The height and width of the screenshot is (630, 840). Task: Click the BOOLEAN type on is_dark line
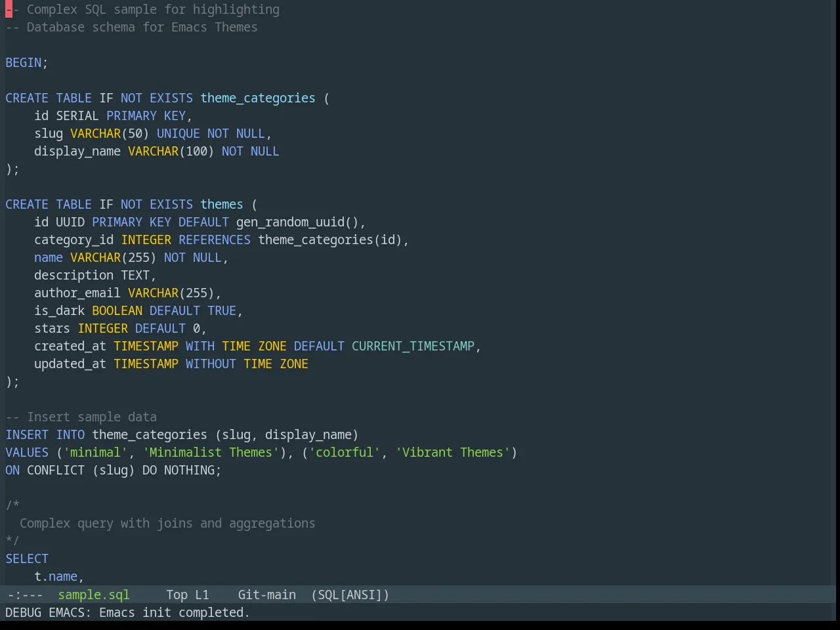[117, 310]
